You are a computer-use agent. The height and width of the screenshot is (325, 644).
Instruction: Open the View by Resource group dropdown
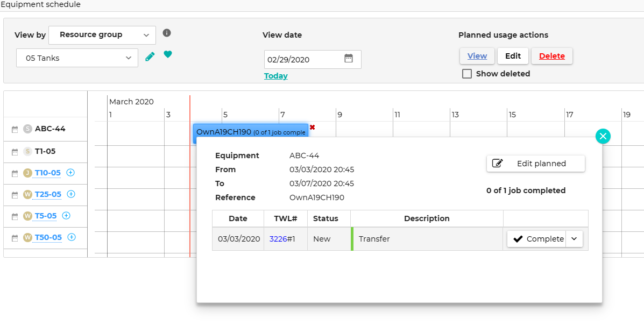[102, 34]
